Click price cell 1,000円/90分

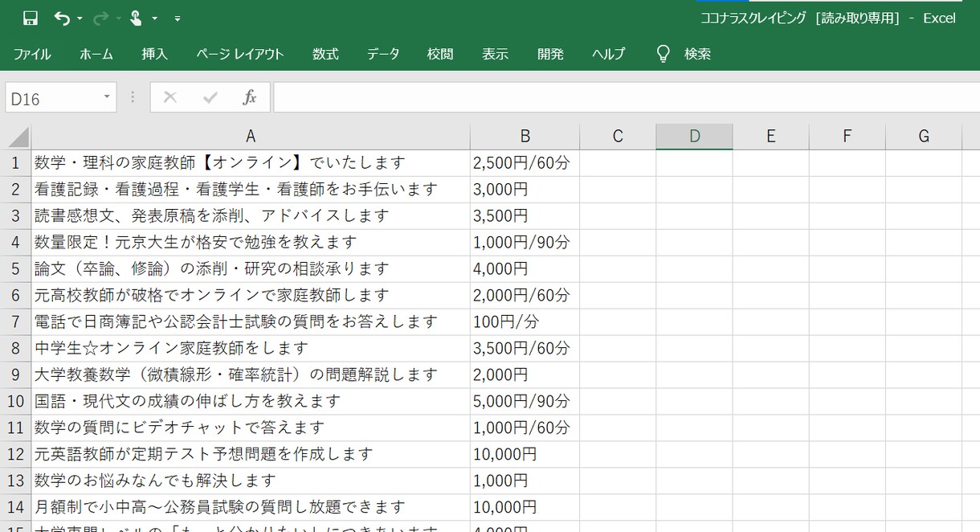(x=525, y=243)
